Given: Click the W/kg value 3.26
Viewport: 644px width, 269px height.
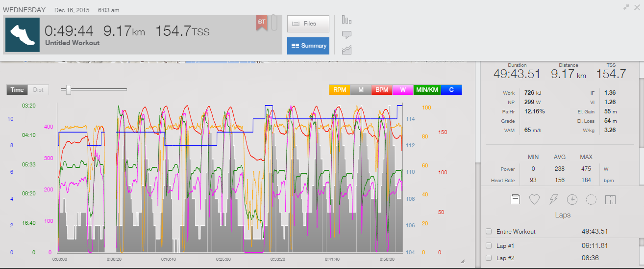Looking at the screenshot, I should click(x=610, y=130).
